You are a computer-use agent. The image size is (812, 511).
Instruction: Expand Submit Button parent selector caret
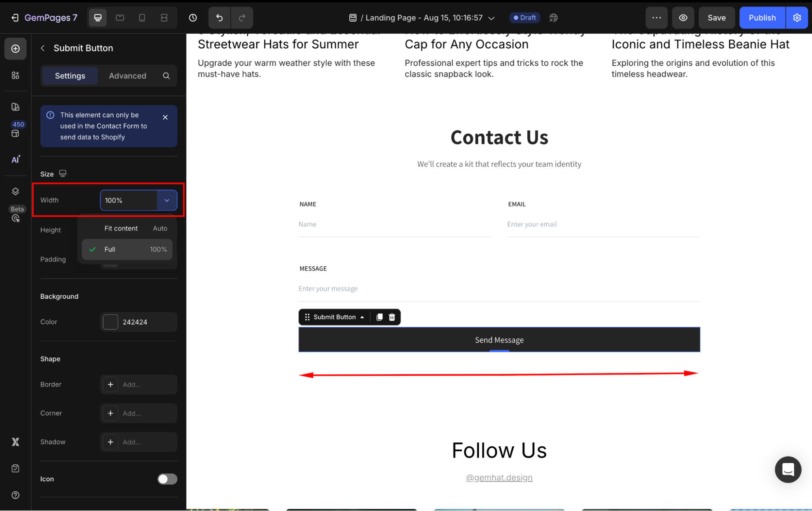[362, 317]
